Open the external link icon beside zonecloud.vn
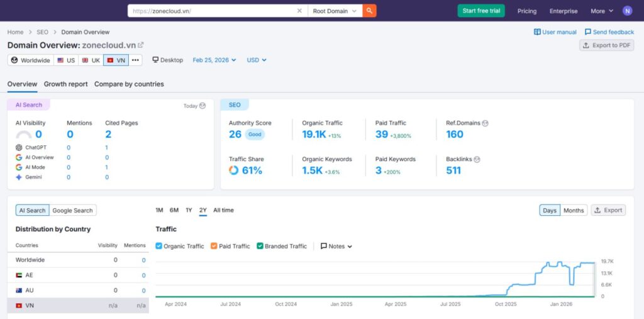Image resolution: width=644 pixels, height=319 pixels. tap(141, 45)
